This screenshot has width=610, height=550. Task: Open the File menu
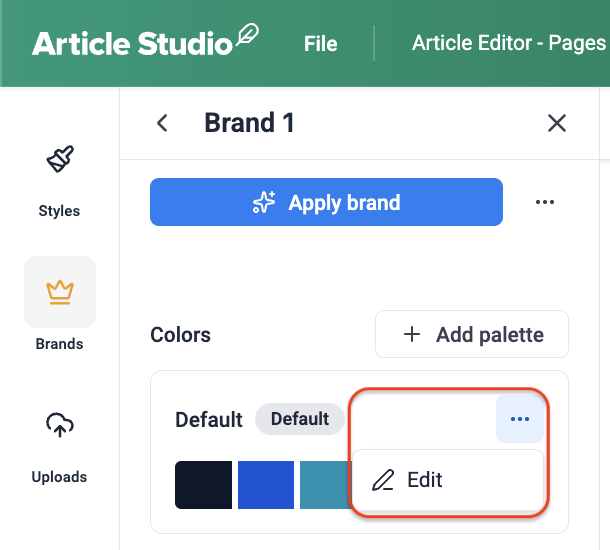coord(321,44)
